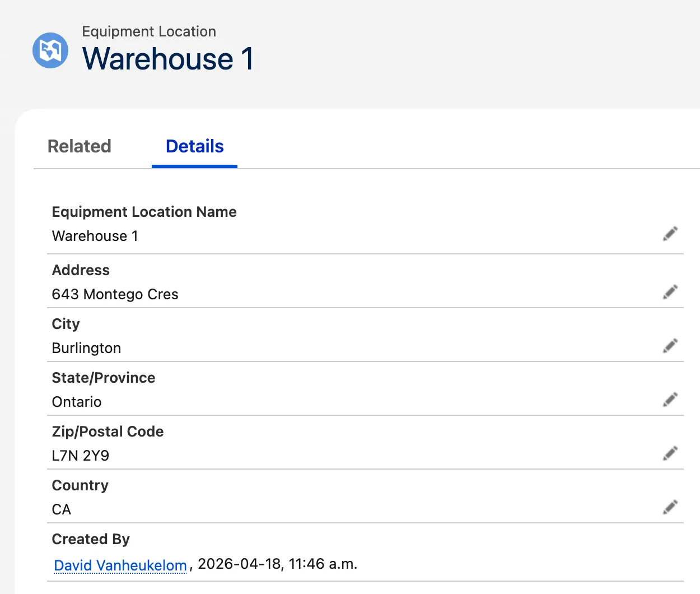Click the pencil icon beside Address
700x594 pixels.
point(670,291)
